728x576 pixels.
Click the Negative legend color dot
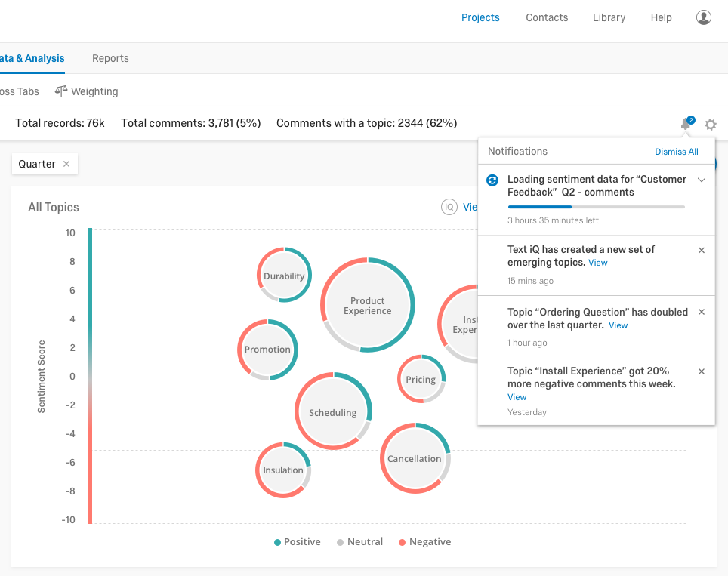point(402,543)
